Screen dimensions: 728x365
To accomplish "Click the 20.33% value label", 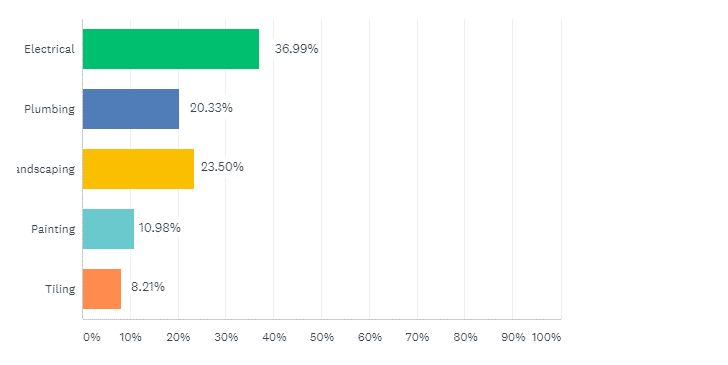I will [x=211, y=108].
